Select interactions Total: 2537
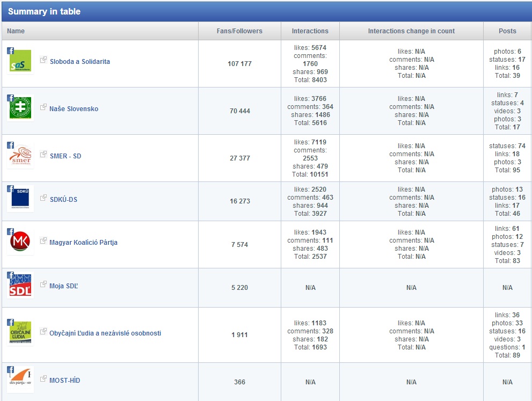Image resolution: width=532 pixels, height=401 pixels. point(310,257)
